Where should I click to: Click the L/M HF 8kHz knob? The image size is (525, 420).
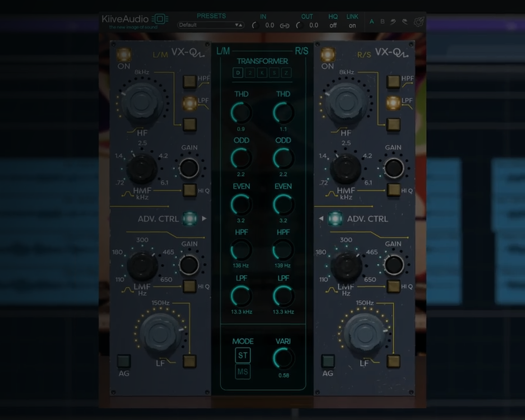coord(142,103)
